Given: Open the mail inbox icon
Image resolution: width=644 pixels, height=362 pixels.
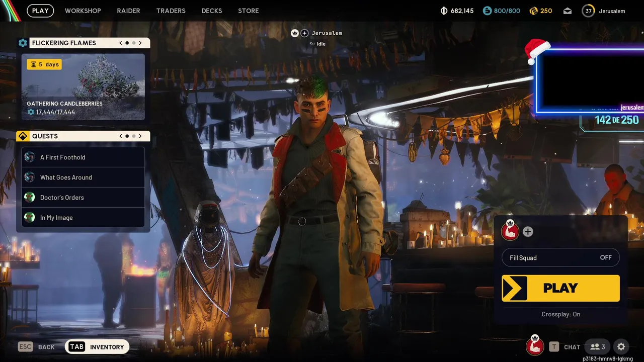Looking at the screenshot, I should click(568, 11).
